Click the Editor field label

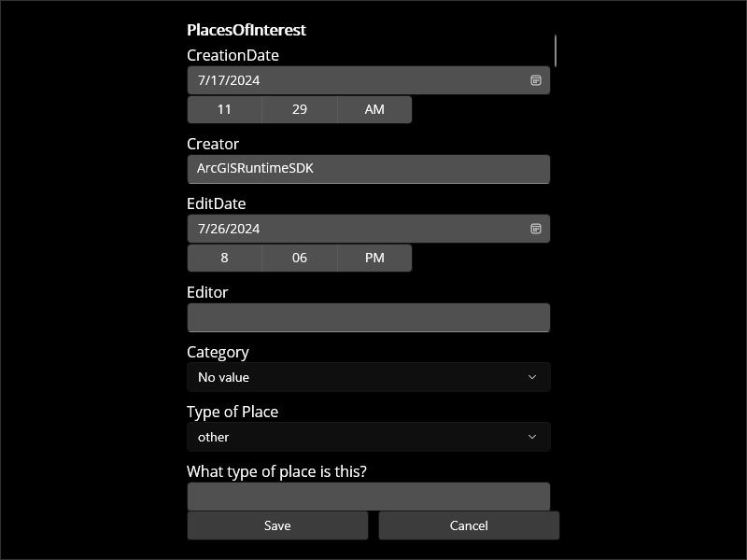point(207,292)
